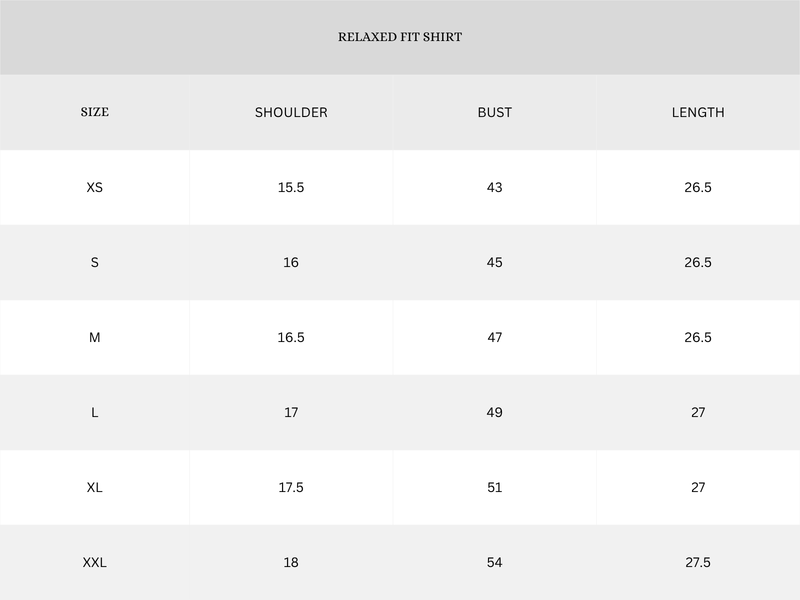Select the XL size row label
The width and height of the screenshot is (800, 600).
tap(94, 487)
